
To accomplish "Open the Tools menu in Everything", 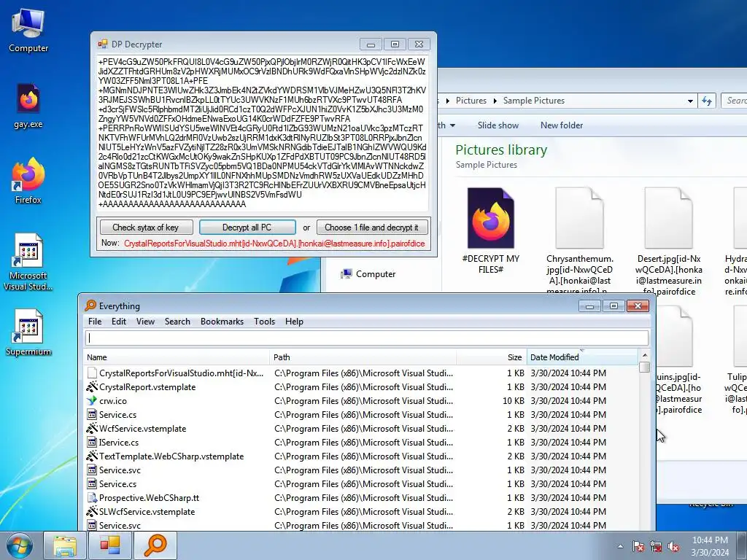I will tap(264, 322).
